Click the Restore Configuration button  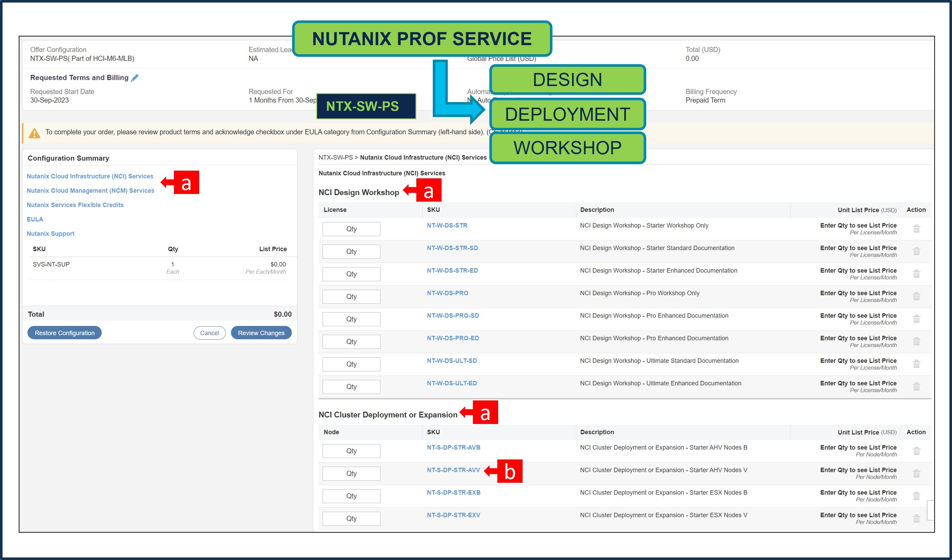pyautogui.click(x=65, y=333)
